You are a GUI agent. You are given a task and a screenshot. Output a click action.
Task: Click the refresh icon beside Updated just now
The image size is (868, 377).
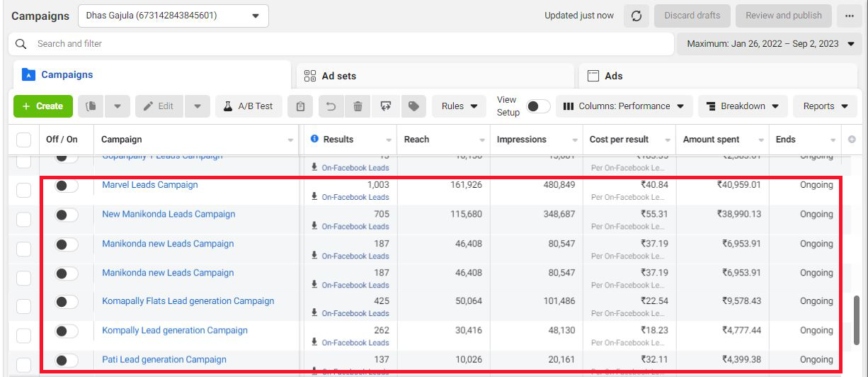pyautogui.click(x=636, y=16)
